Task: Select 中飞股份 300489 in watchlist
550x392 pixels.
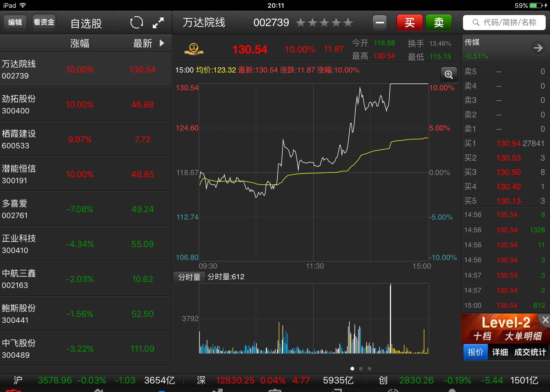Action: (86, 349)
